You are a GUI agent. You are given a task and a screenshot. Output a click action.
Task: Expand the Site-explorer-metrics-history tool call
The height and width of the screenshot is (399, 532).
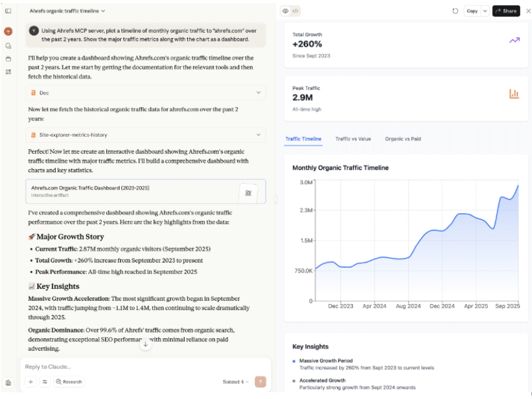tap(145, 134)
